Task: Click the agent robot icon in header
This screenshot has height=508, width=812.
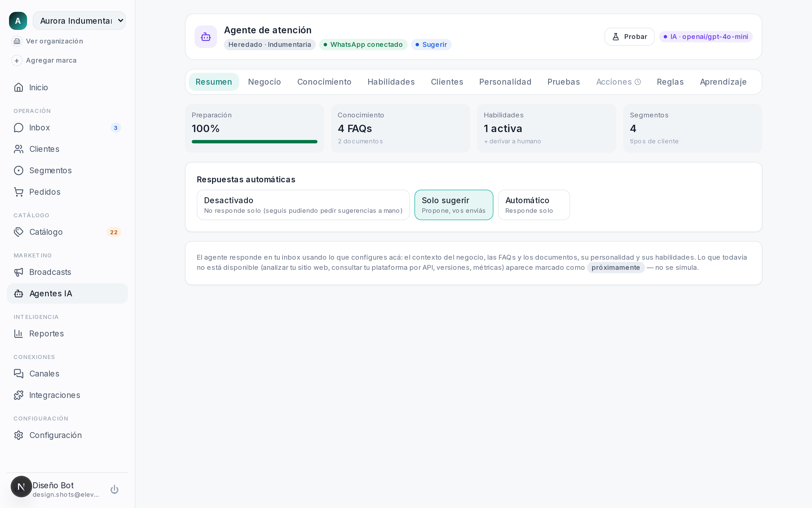Action: 206,37
